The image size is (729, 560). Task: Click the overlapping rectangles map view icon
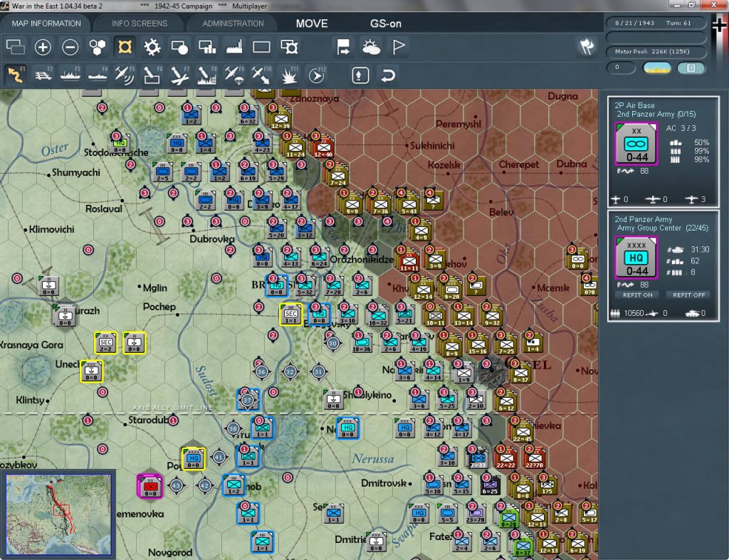pyautogui.click(x=16, y=47)
